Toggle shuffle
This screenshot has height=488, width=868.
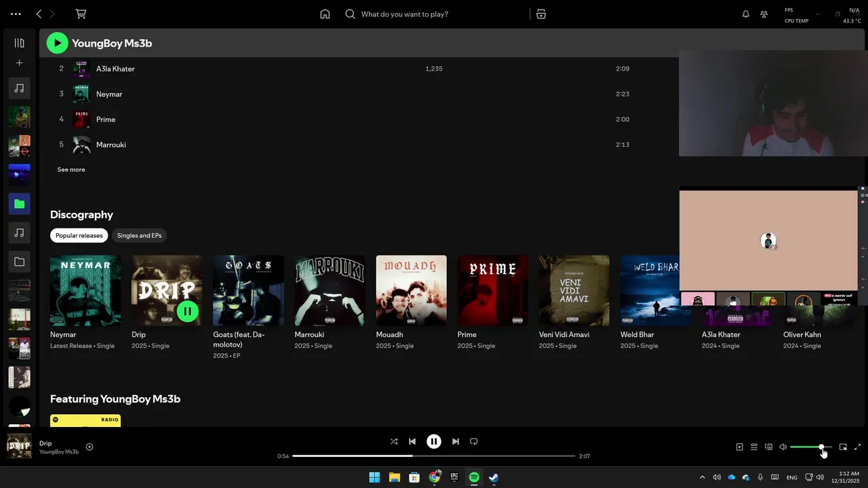394,441
